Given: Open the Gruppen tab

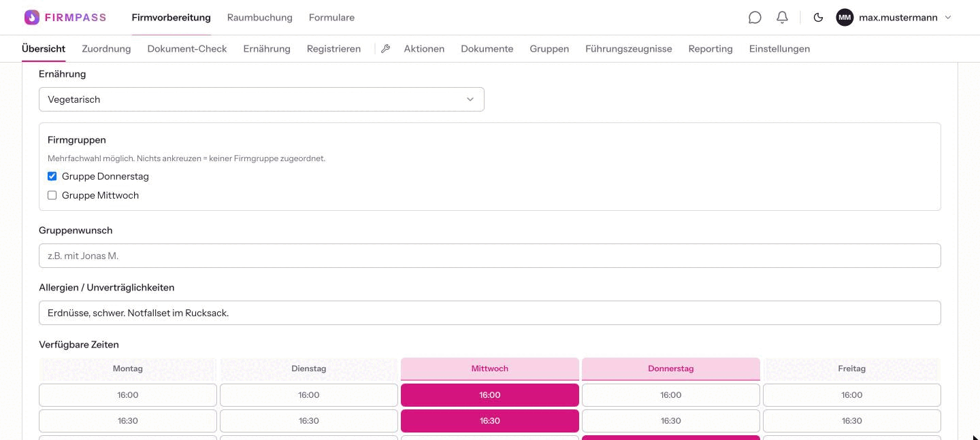Looking at the screenshot, I should pyautogui.click(x=549, y=49).
